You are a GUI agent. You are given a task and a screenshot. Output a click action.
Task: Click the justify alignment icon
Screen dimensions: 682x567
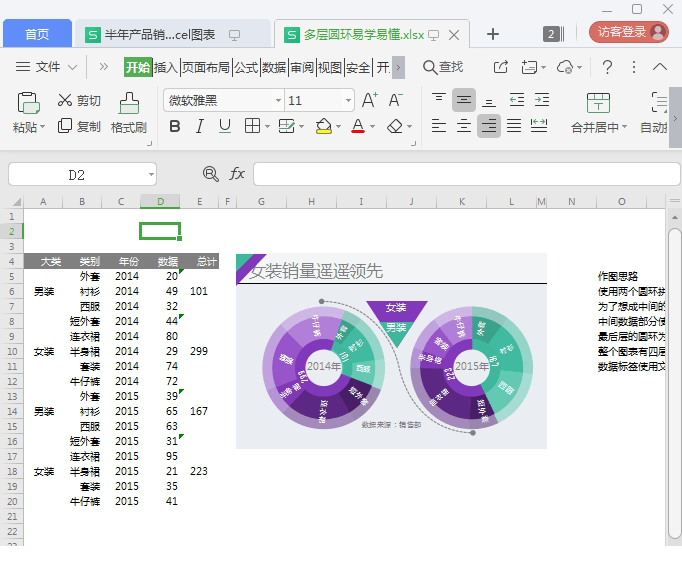pyautogui.click(x=514, y=126)
